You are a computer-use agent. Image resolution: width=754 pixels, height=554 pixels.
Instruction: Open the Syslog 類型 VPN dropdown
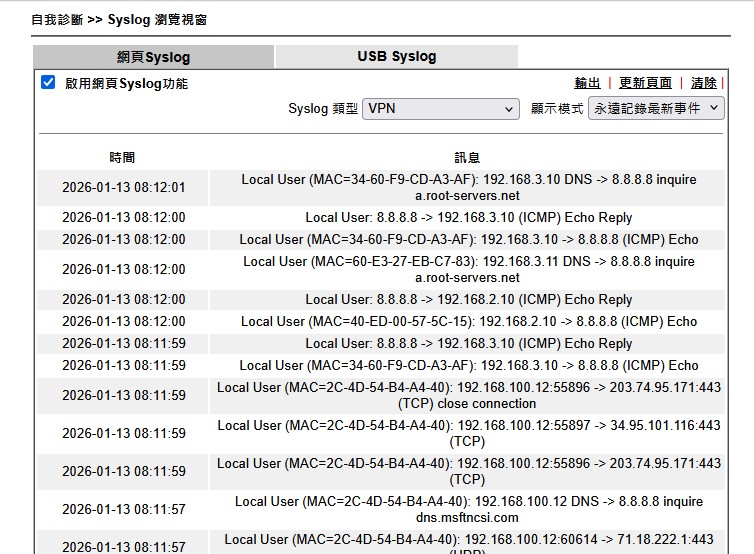tap(441, 108)
